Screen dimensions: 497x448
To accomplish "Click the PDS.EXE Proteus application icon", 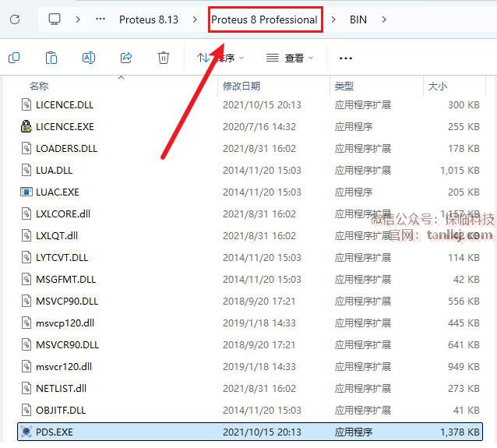I will [x=26, y=432].
